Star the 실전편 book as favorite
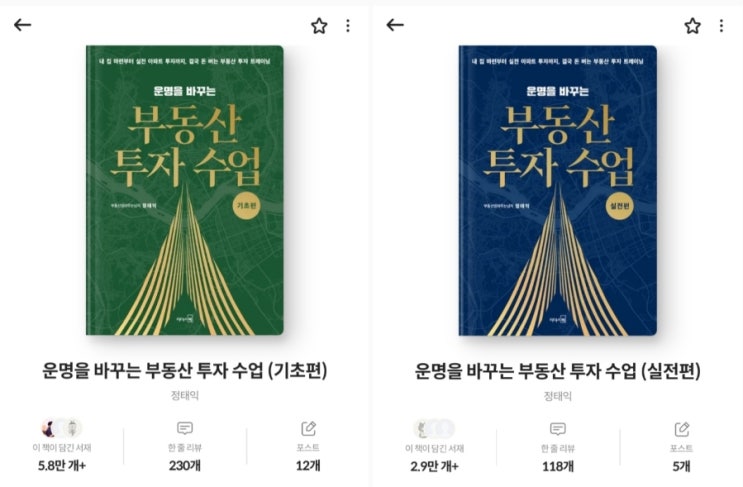The height and width of the screenshot is (487, 743). click(692, 26)
